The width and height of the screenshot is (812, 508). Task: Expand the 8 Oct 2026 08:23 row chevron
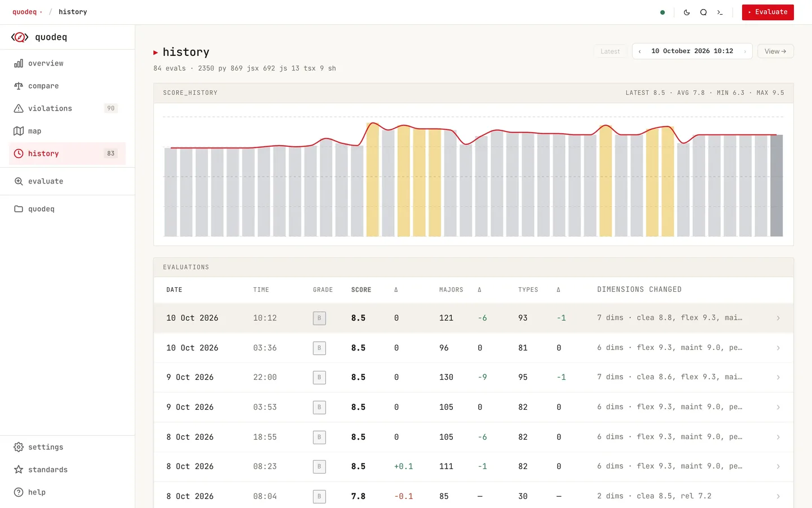[x=778, y=466]
